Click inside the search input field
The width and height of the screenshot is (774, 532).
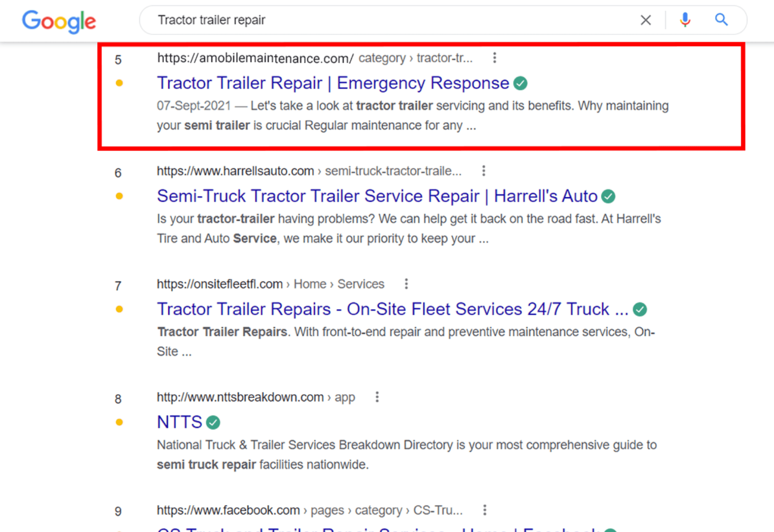[339, 20]
